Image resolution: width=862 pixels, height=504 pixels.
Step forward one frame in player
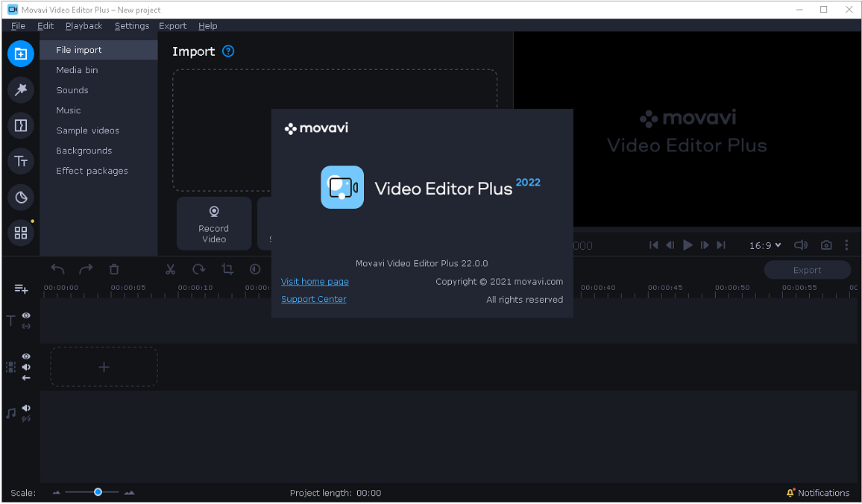click(704, 245)
